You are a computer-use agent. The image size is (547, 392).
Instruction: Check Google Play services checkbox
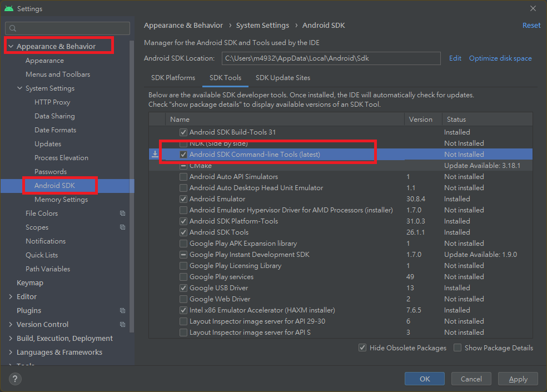click(183, 277)
